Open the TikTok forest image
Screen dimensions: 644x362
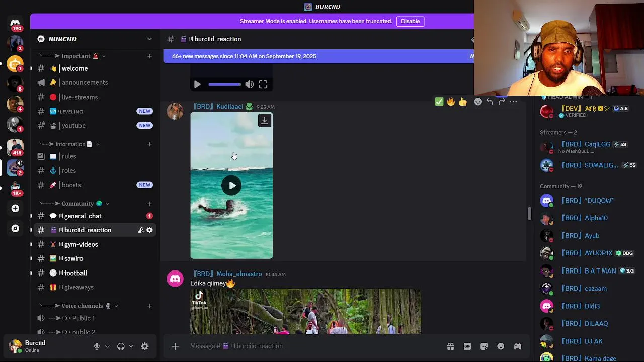tap(305, 311)
